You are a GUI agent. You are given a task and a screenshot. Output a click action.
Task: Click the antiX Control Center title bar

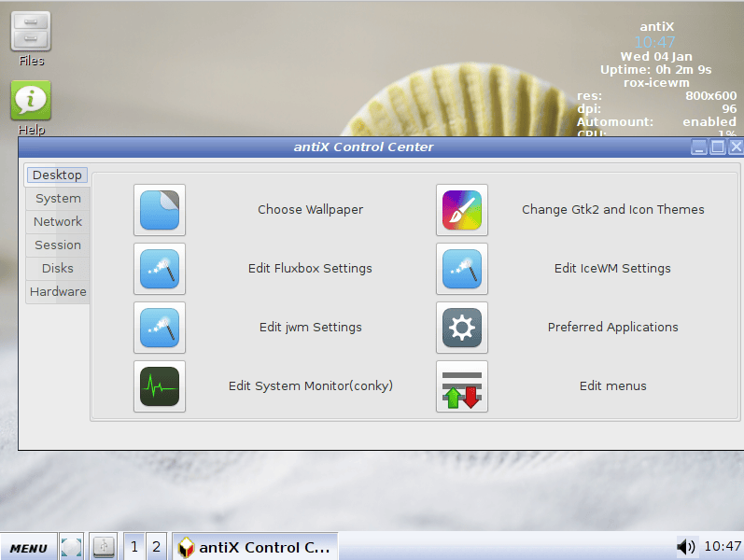point(363,147)
